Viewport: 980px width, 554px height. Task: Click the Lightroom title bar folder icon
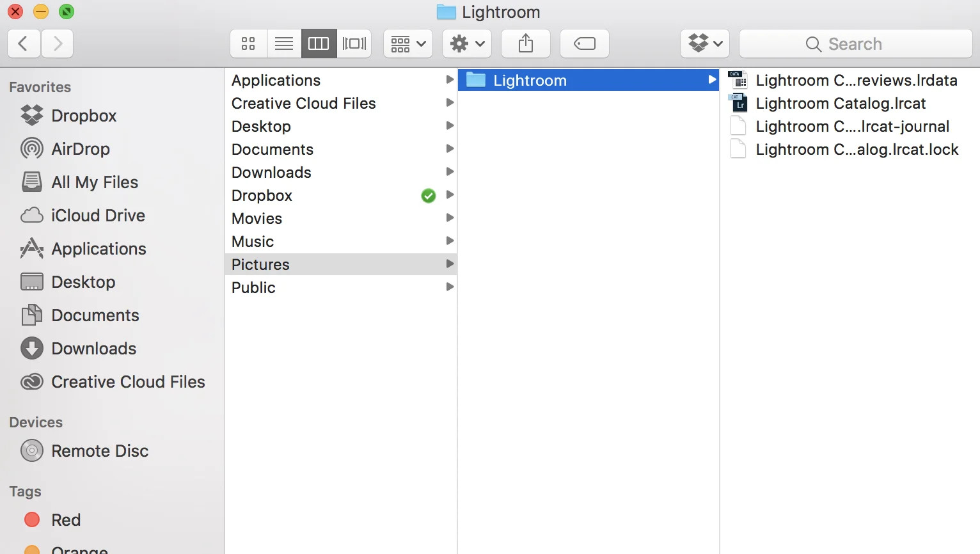[x=446, y=12]
